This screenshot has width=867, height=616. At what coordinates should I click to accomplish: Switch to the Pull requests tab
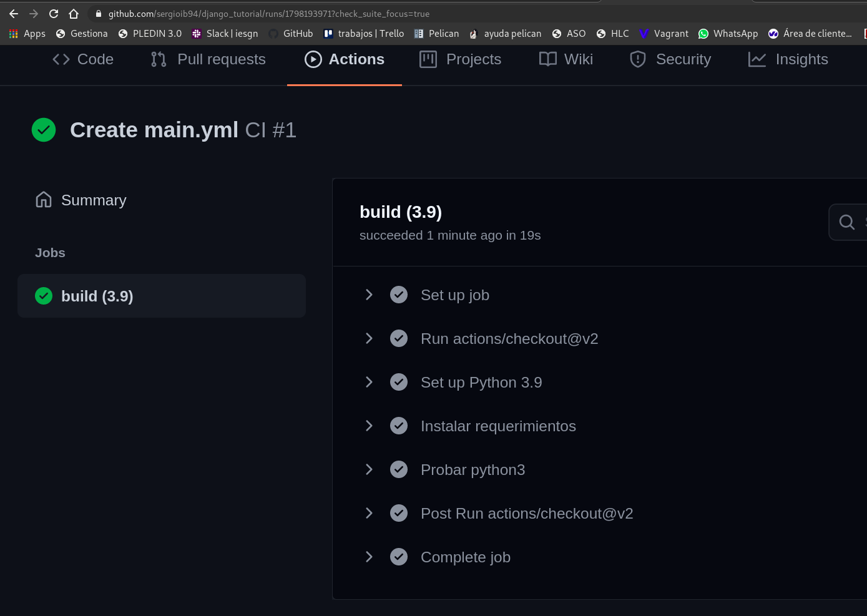click(208, 59)
